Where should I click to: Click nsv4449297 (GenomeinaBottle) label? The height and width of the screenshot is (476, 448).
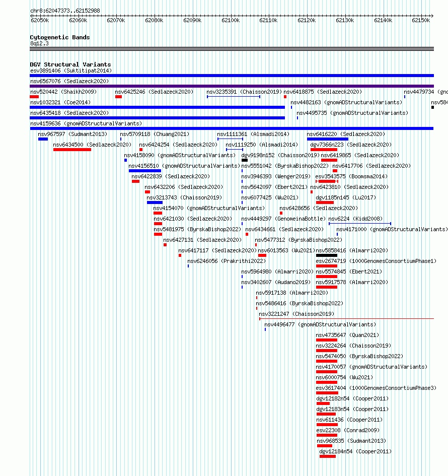tap(283, 219)
